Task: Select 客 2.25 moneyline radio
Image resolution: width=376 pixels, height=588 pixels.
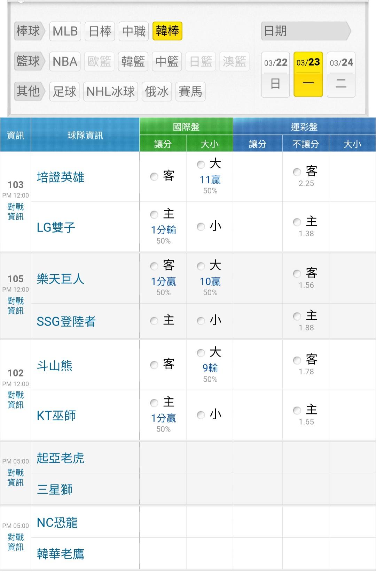Action: [x=297, y=172]
